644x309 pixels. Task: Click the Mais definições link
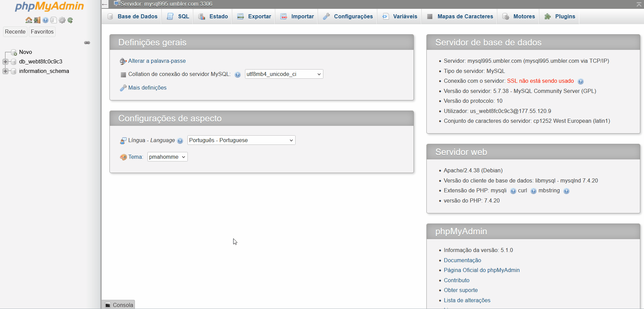click(147, 88)
